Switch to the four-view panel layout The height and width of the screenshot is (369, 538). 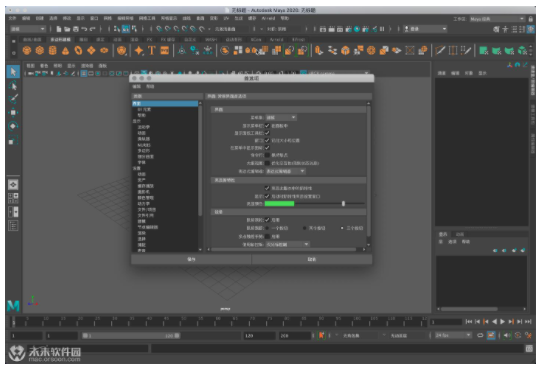pos(13,198)
